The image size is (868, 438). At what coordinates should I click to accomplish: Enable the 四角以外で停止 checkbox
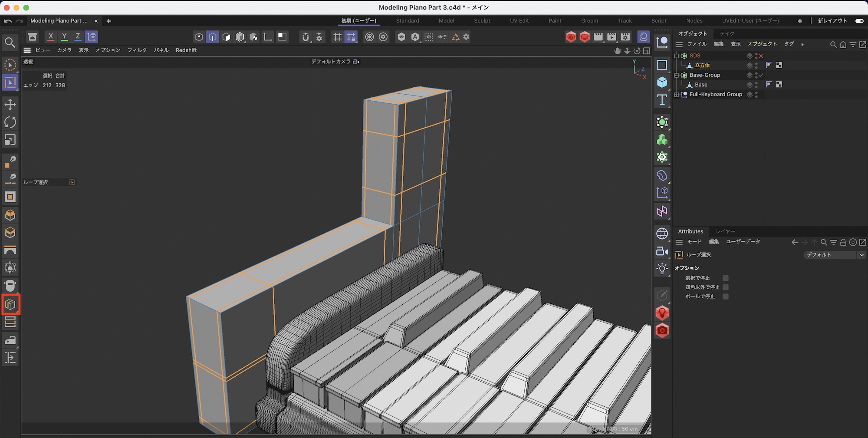[x=725, y=287]
